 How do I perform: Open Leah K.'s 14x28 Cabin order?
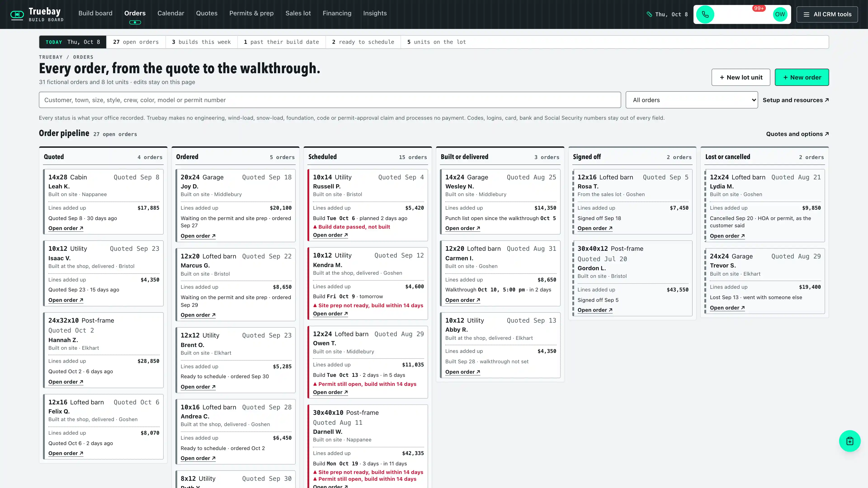point(65,228)
